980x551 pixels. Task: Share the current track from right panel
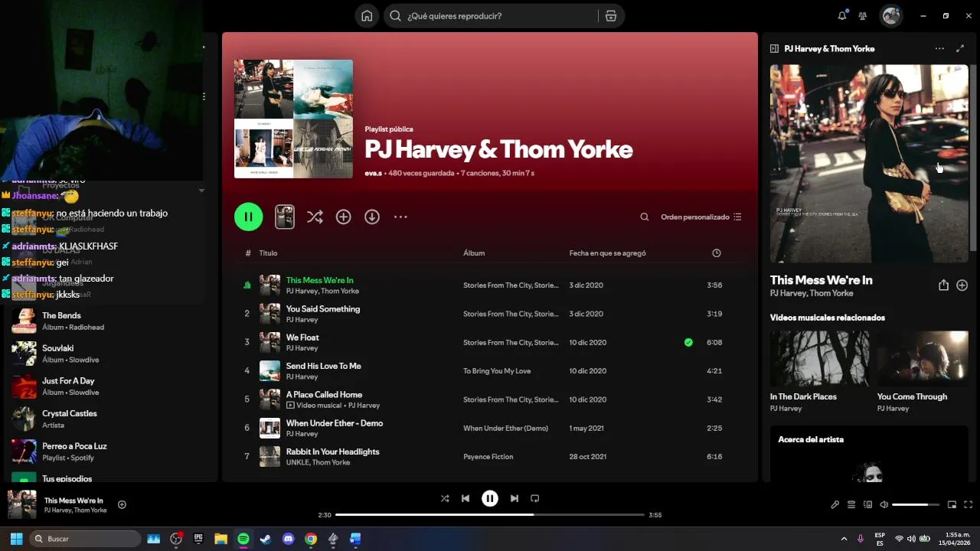943,285
